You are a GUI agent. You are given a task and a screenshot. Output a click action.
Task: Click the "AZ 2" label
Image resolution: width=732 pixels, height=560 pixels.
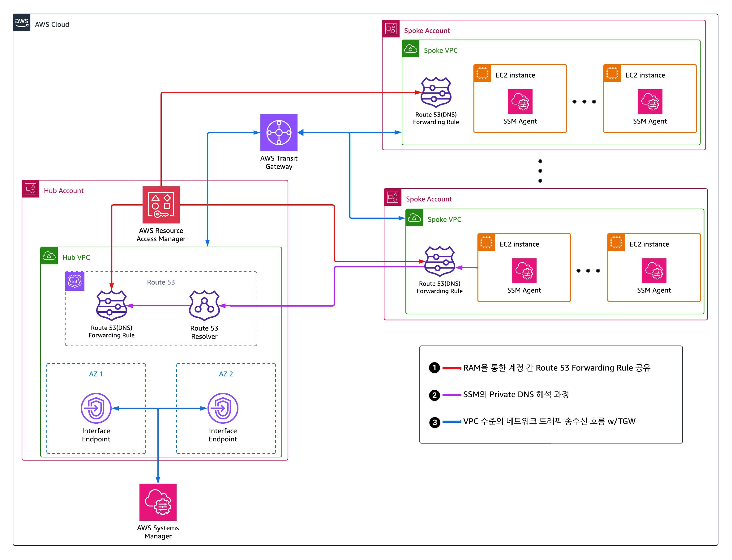click(226, 374)
